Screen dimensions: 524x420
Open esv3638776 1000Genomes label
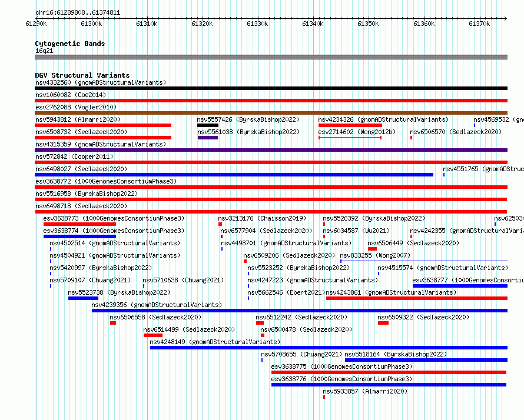point(341,379)
